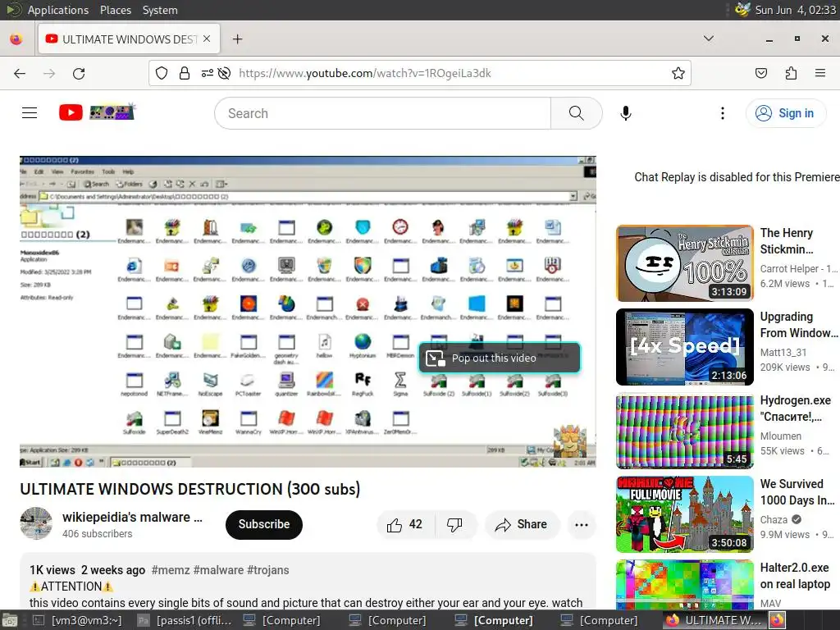Screen dimensions: 840x630
Task: Go to YouTube home via logo
Action: [x=97, y=112]
